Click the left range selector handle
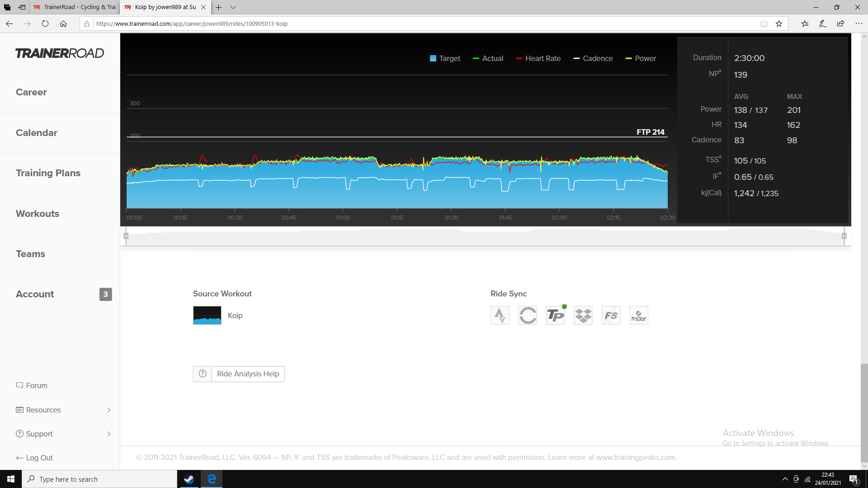Screen dimensions: 868x488 (126, 236)
